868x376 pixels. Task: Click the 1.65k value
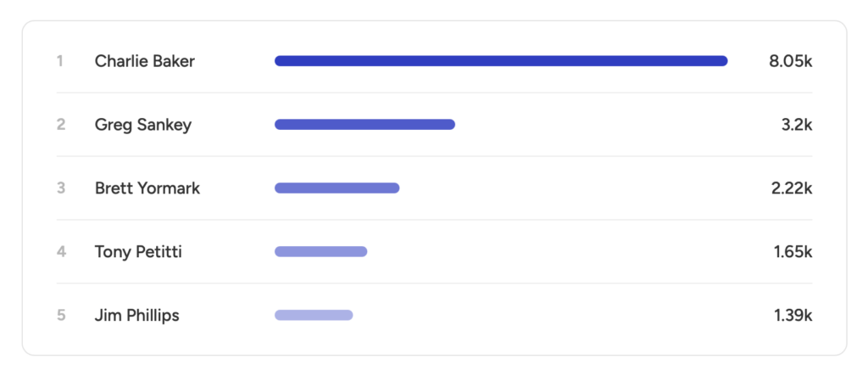click(793, 252)
